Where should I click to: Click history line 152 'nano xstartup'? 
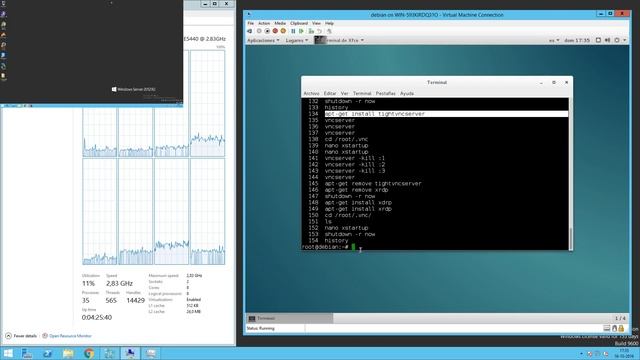point(346,228)
